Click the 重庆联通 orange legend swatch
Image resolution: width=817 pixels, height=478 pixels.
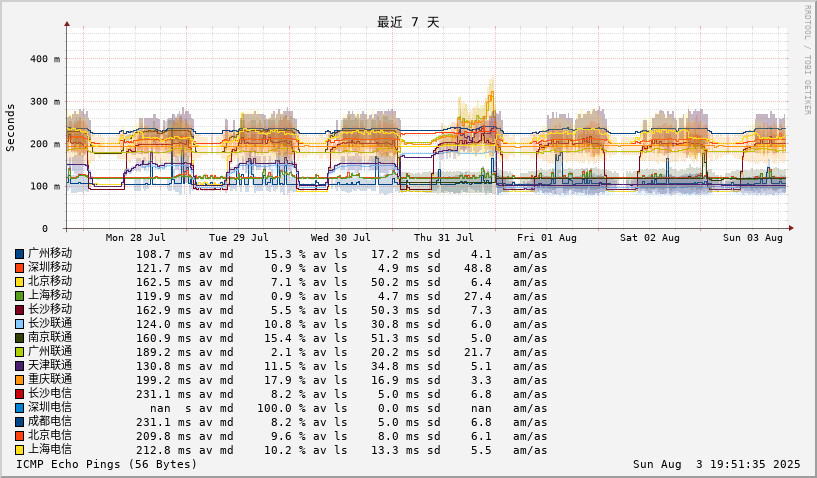19,381
